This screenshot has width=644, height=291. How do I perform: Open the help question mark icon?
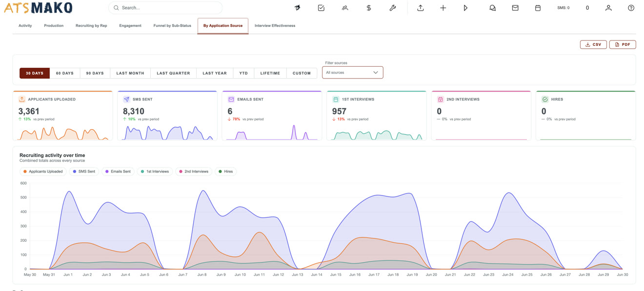click(631, 8)
